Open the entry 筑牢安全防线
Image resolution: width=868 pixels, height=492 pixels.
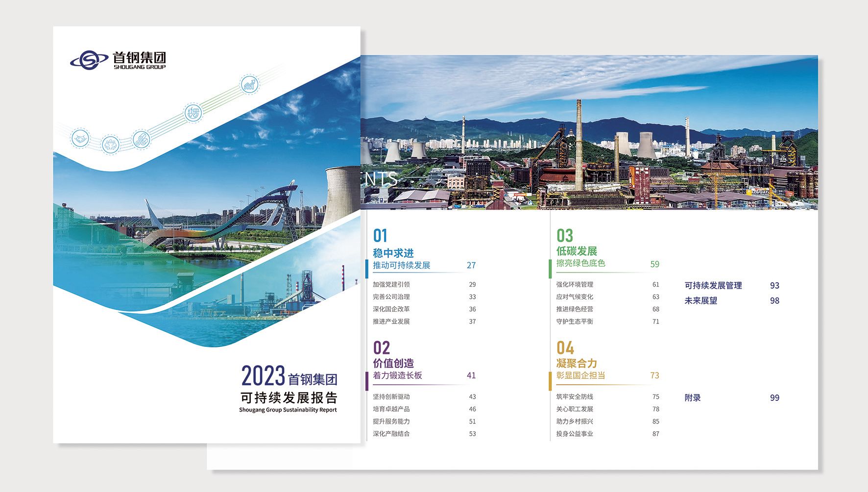[x=575, y=396]
